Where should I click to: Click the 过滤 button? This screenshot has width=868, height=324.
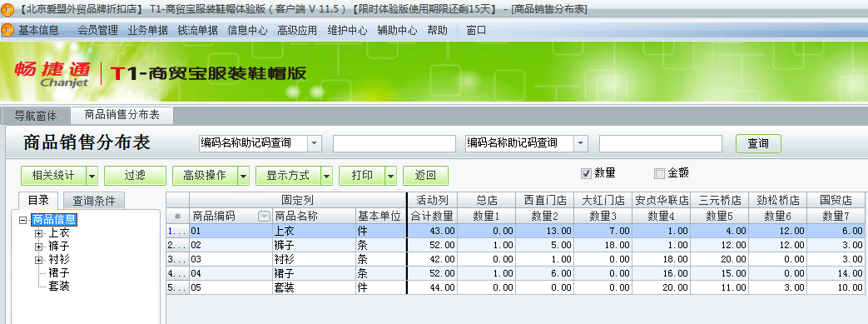point(135,176)
